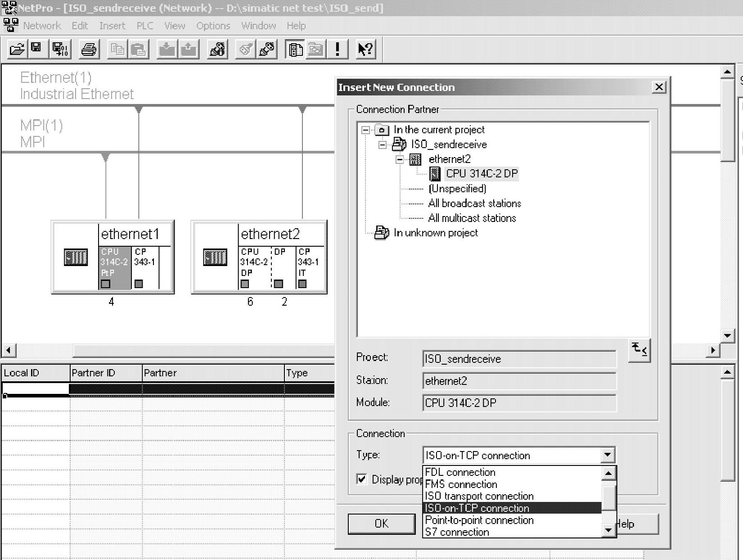
Task: Click the Upload from PLC toolbar icon
Action: pos(189,49)
